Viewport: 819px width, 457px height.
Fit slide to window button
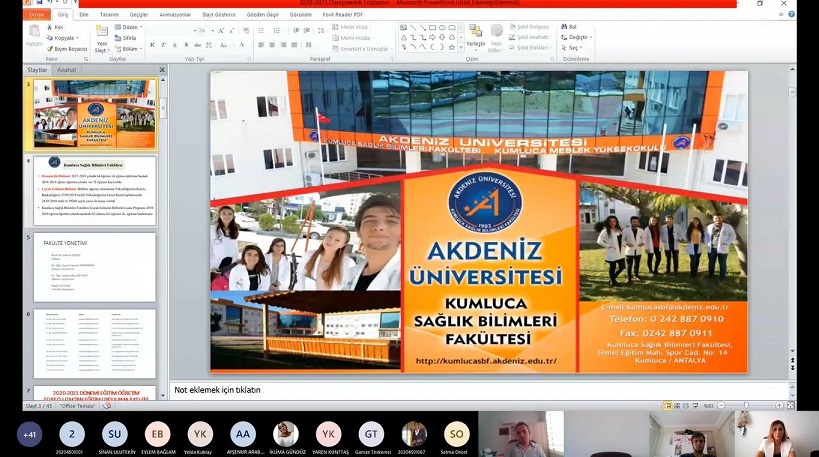click(x=791, y=405)
